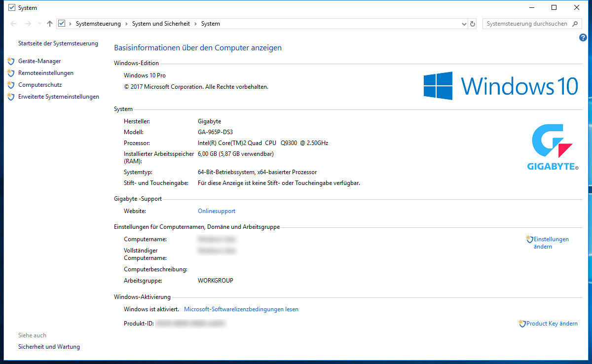Click the page heading Basisinformationen über den Computer
The width and height of the screenshot is (592, 364).
pyautogui.click(x=198, y=48)
